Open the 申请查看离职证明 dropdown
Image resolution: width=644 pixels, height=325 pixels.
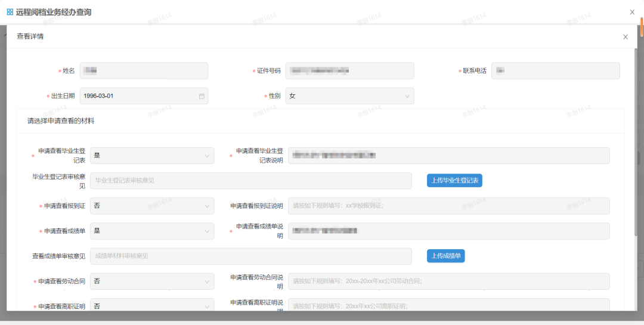coord(152,305)
